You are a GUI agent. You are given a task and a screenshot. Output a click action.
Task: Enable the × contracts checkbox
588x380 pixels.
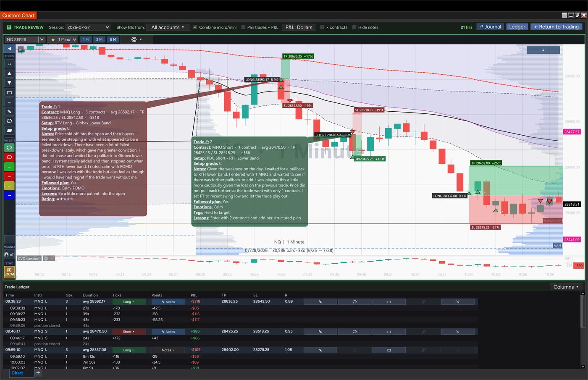tap(322, 27)
